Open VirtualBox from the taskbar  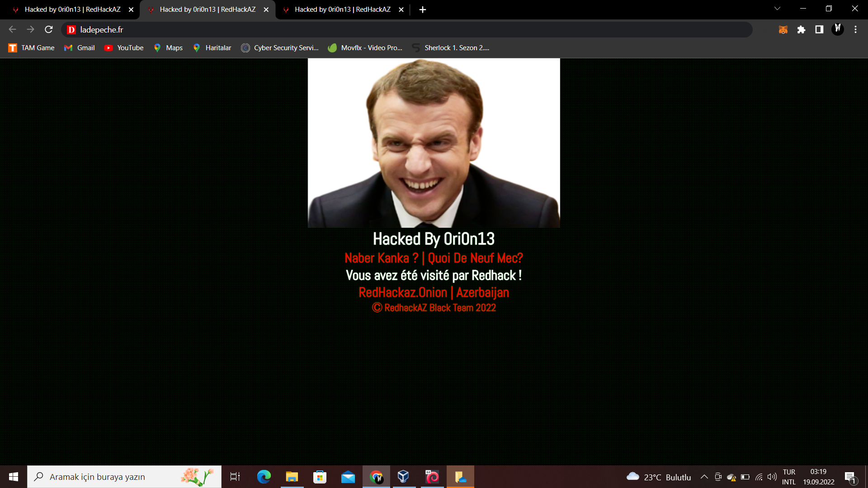[x=403, y=477]
